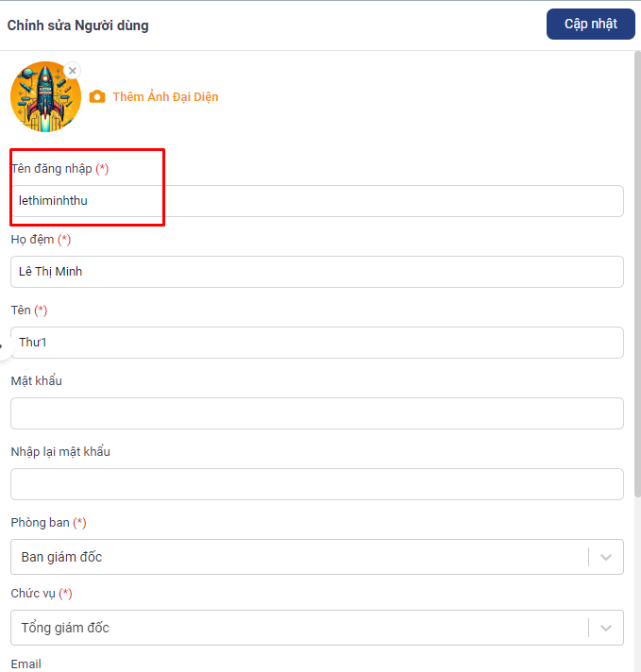
Task: Click the camera icon beside avatar
Action: click(x=97, y=97)
